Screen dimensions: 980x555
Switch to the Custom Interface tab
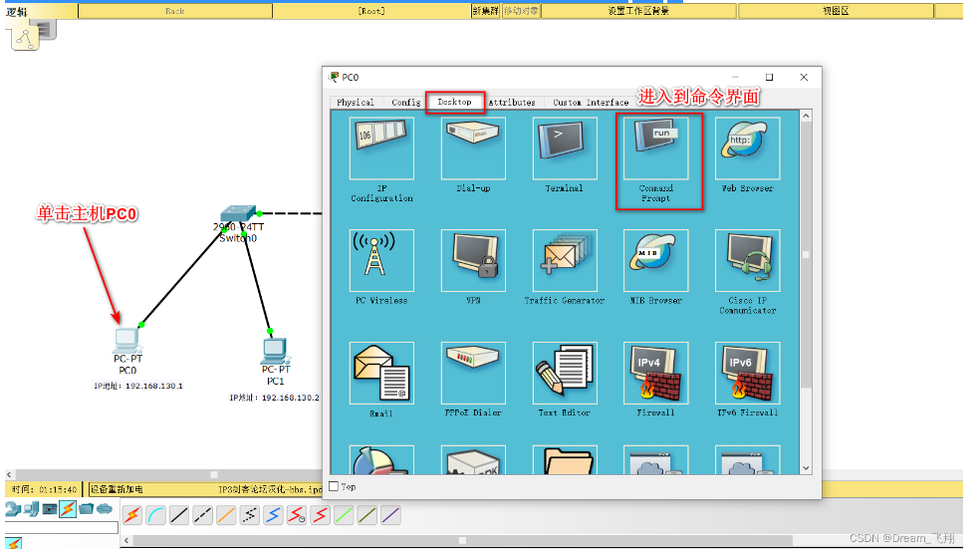[591, 103]
